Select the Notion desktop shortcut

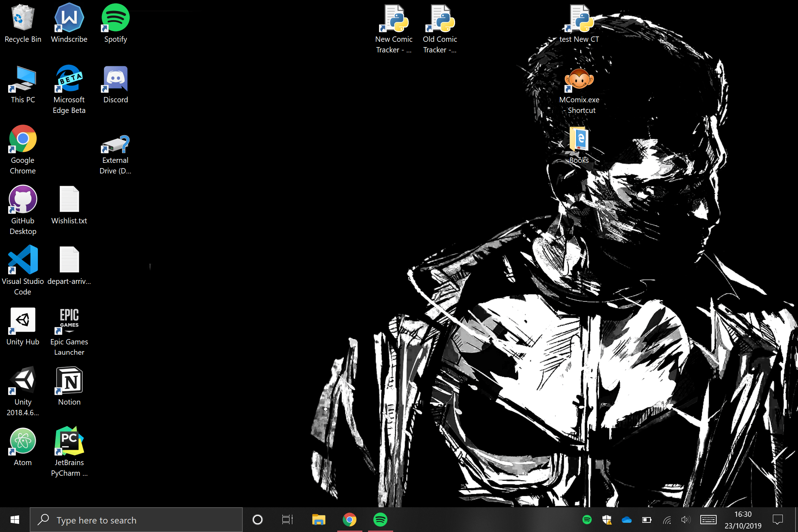coord(69,387)
